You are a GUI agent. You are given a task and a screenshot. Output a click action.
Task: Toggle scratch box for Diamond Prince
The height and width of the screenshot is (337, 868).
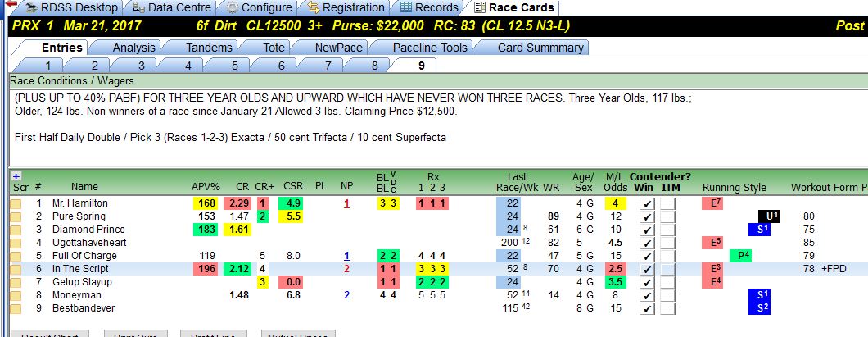click(x=16, y=230)
